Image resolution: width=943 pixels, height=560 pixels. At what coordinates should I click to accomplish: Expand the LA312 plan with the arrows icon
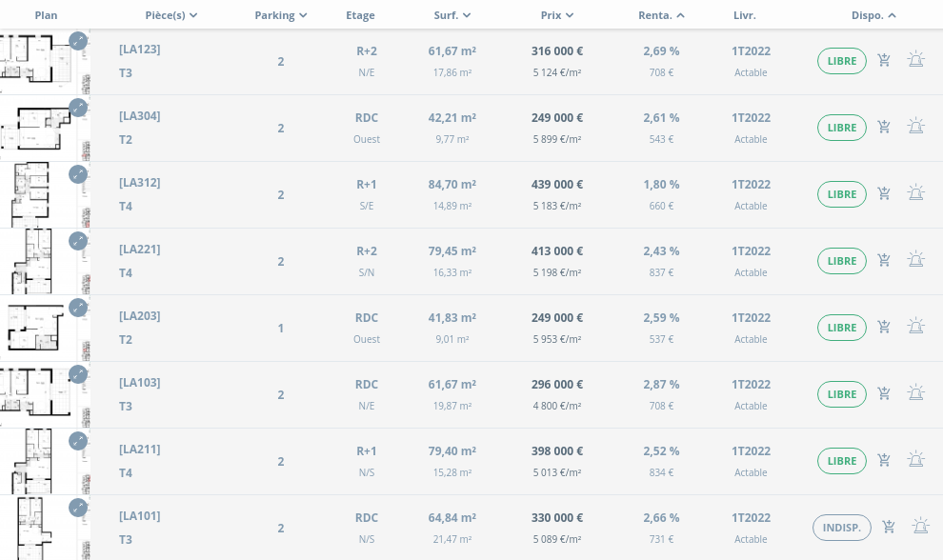(x=78, y=175)
